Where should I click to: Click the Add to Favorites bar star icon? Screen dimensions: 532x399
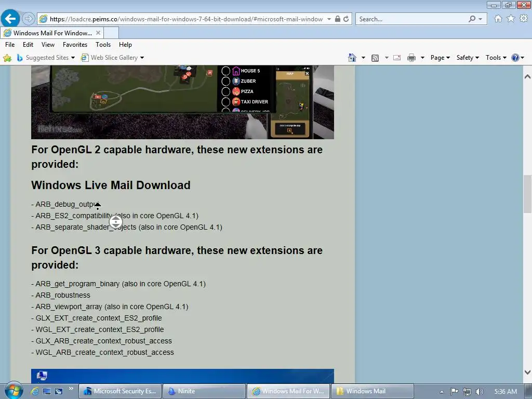click(x=7, y=58)
